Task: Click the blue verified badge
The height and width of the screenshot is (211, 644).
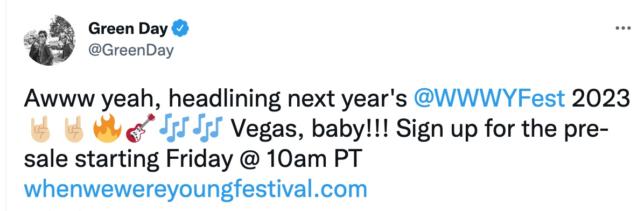Action: click(x=180, y=29)
